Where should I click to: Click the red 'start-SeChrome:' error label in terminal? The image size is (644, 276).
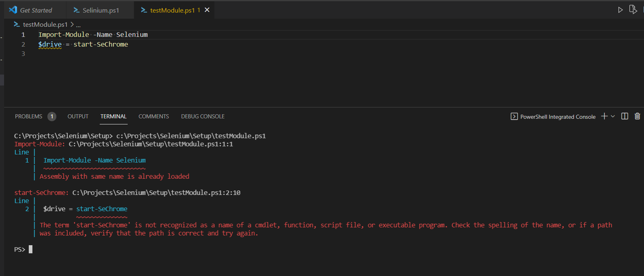tap(41, 193)
